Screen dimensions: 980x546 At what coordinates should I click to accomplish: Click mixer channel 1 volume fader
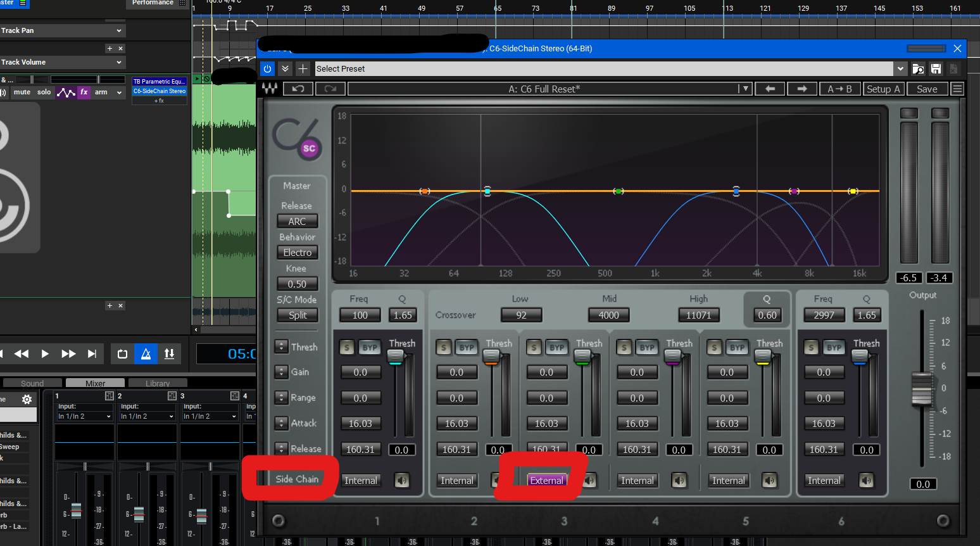pyautogui.click(x=76, y=511)
